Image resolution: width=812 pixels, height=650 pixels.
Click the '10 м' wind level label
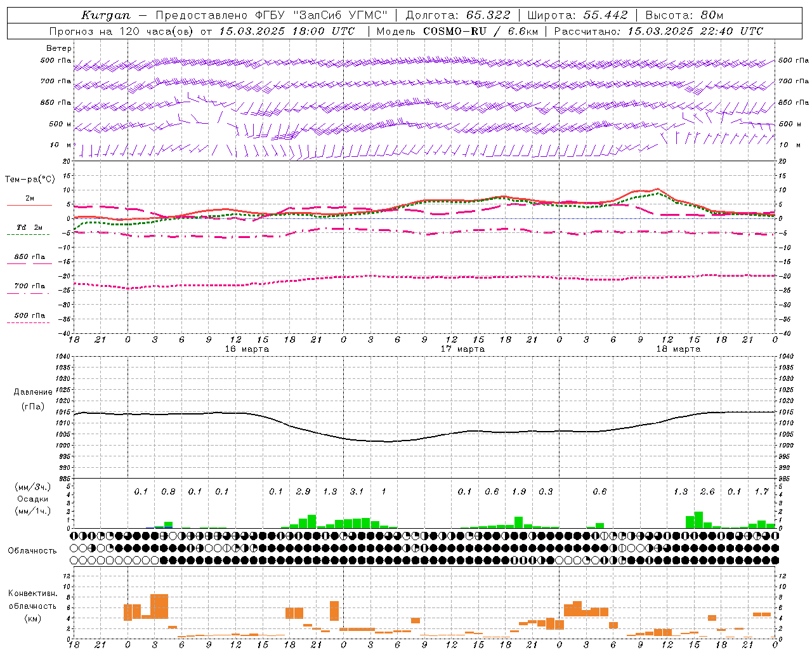coord(61,145)
